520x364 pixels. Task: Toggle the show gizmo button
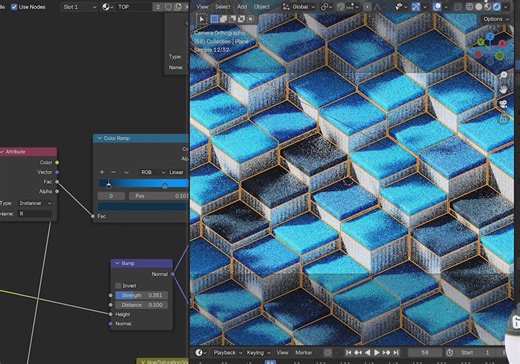pos(416,7)
